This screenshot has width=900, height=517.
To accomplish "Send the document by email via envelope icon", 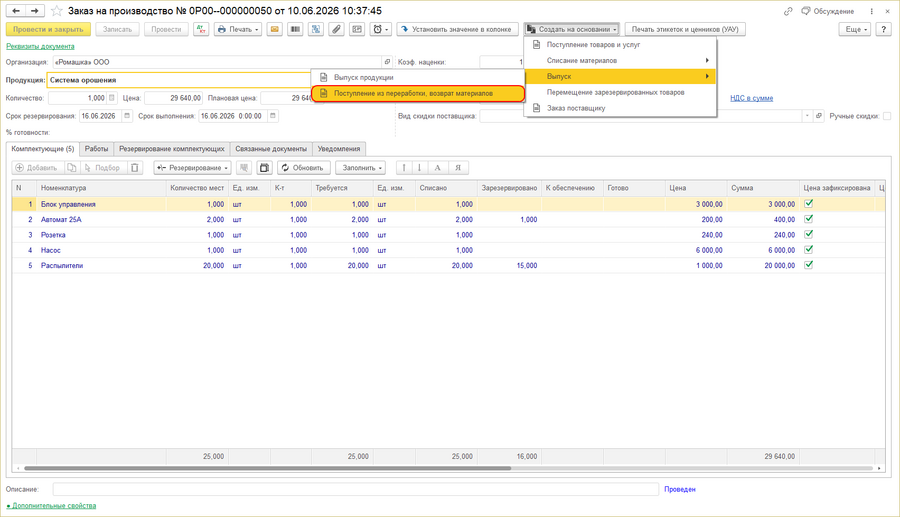I will (275, 29).
